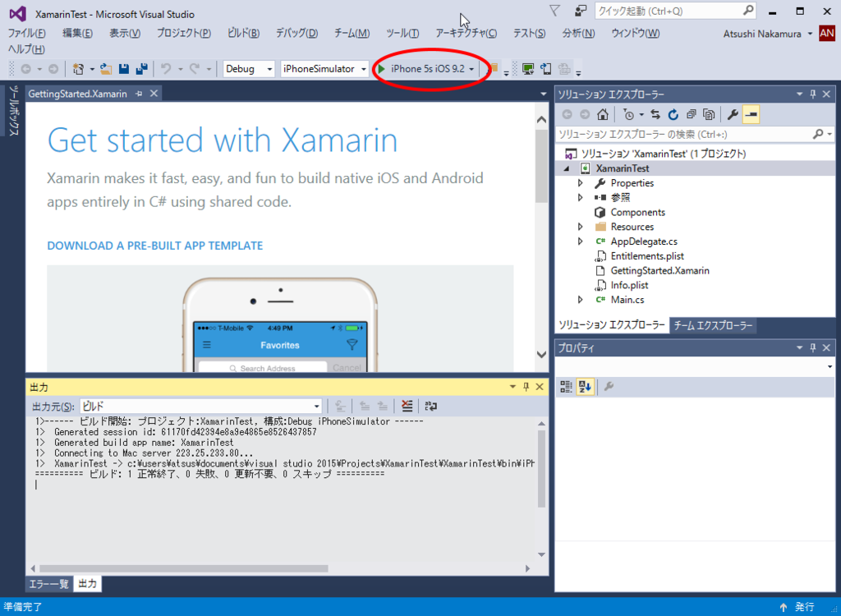The image size is (841, 616).
Task: Open Properties via the wrench icon in Solution Explorer
Action: (x=733, y=114)
